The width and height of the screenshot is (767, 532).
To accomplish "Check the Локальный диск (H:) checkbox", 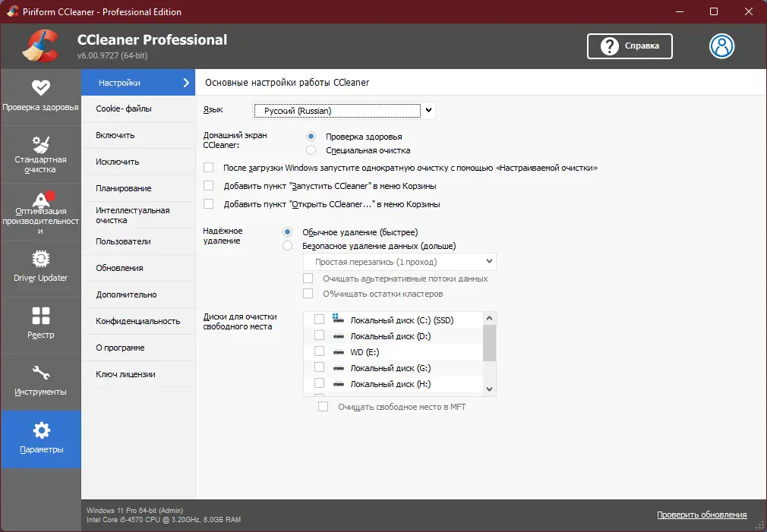I will point(319,383).
